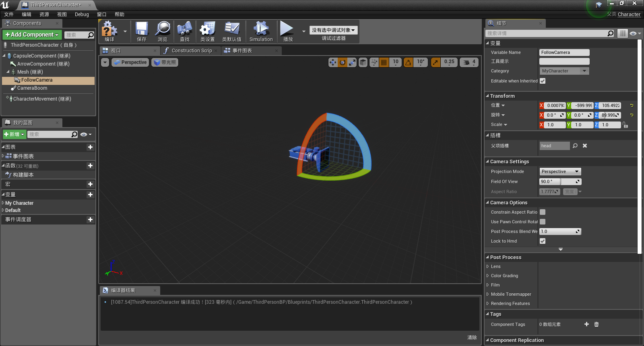Image resolution: width=644 pixels, height=346 pixels.
Task: Open the 帮助 menu
Action: [120, 14]
